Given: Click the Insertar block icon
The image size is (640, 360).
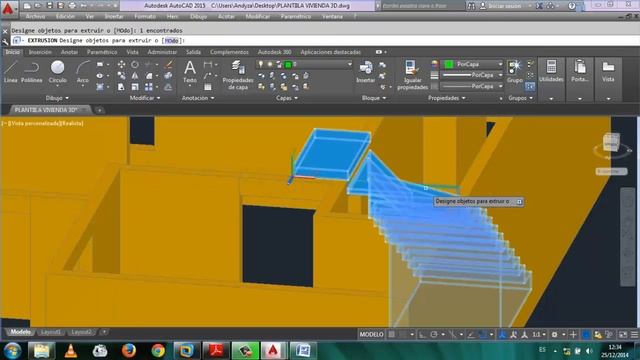Looking at the screenshot, I should [x=366, y=71].
